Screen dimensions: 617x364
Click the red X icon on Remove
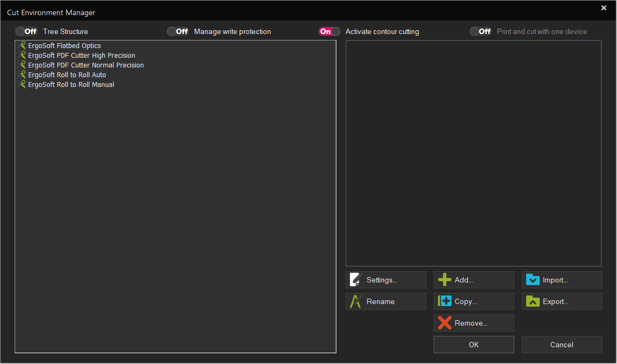pyautogui.click(x=444, y=323)
